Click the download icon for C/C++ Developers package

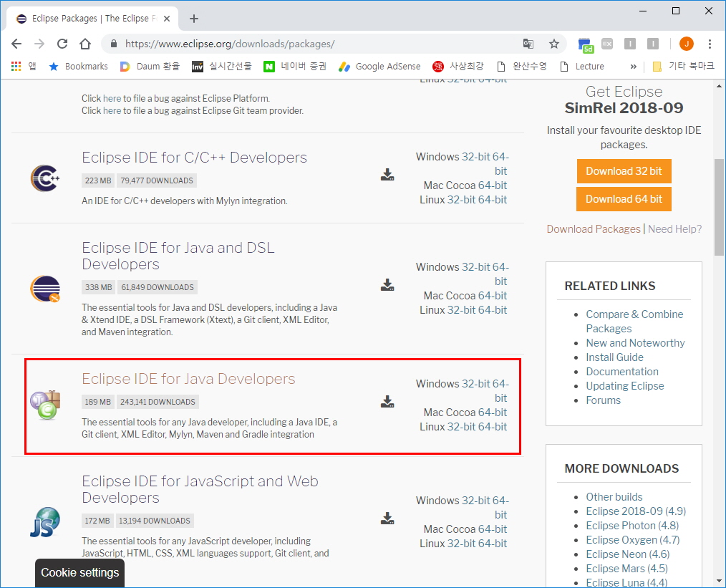point(387,175)
